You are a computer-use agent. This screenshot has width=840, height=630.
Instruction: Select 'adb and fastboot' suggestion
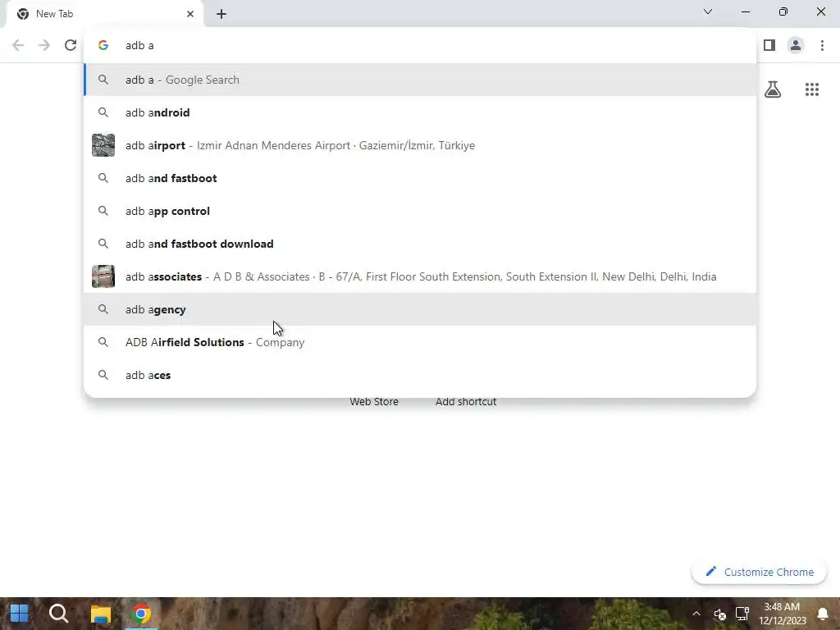[420, 178]
